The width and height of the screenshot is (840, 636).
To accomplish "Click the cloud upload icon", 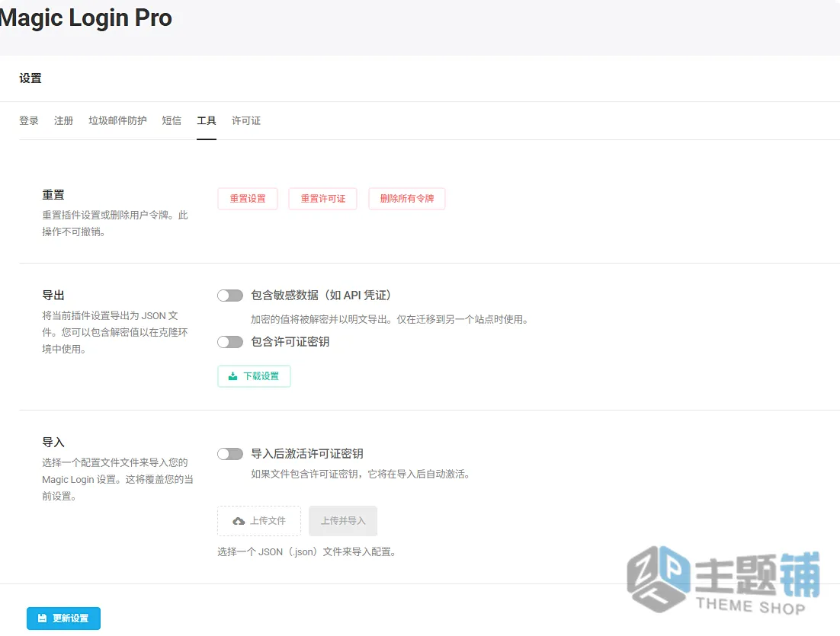I will tap(239, 521).
